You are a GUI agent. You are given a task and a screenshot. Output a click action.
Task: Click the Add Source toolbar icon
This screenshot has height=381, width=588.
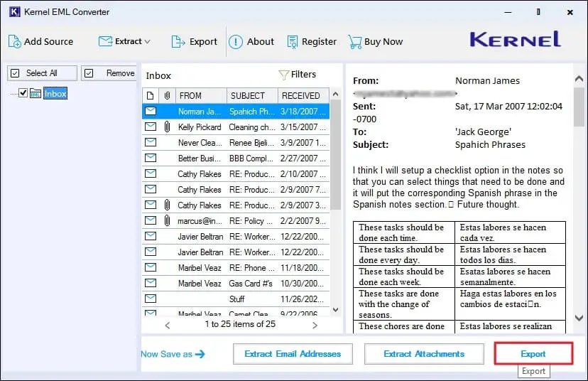(x=15, y=42)
